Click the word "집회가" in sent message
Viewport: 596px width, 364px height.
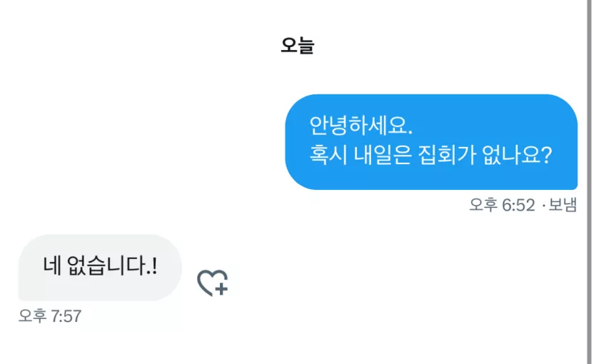pyautogui.click(x=447, y=155)
